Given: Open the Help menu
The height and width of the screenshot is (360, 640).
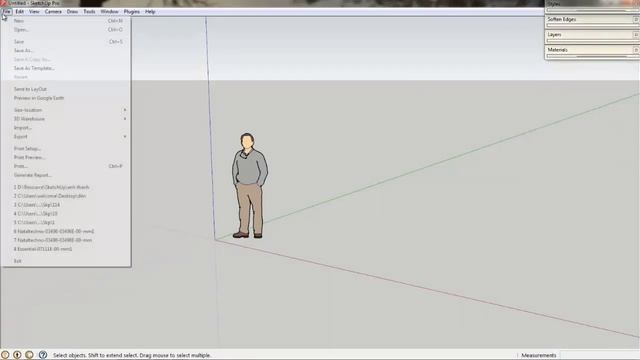Looking at the screenshot, I should tap(150, 12).
